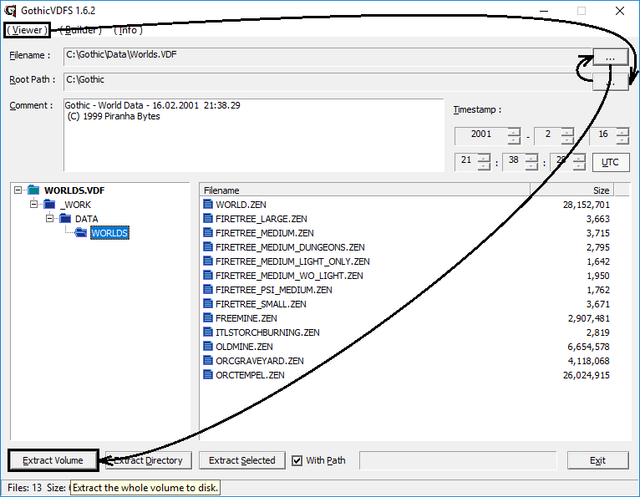Image resolution: width=640 pixels, height=497 pixels.
Task: Click the size value 28,152,701
Action: coord(586,205)
